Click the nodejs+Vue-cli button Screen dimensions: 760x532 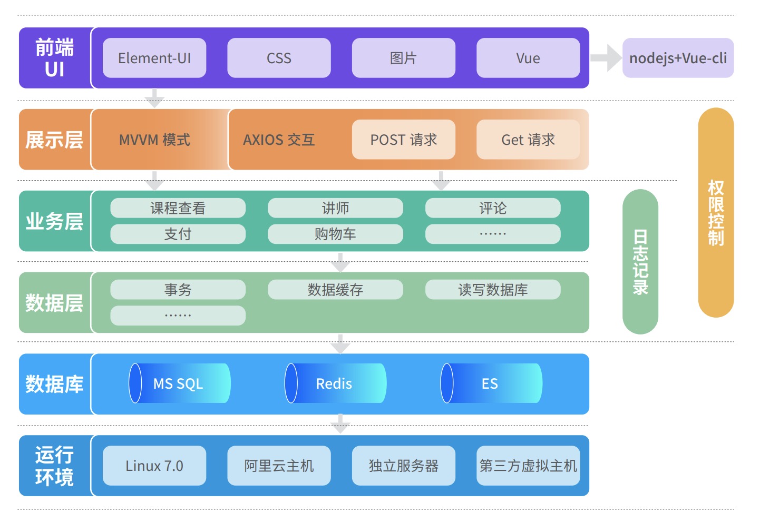click(679, 58)
